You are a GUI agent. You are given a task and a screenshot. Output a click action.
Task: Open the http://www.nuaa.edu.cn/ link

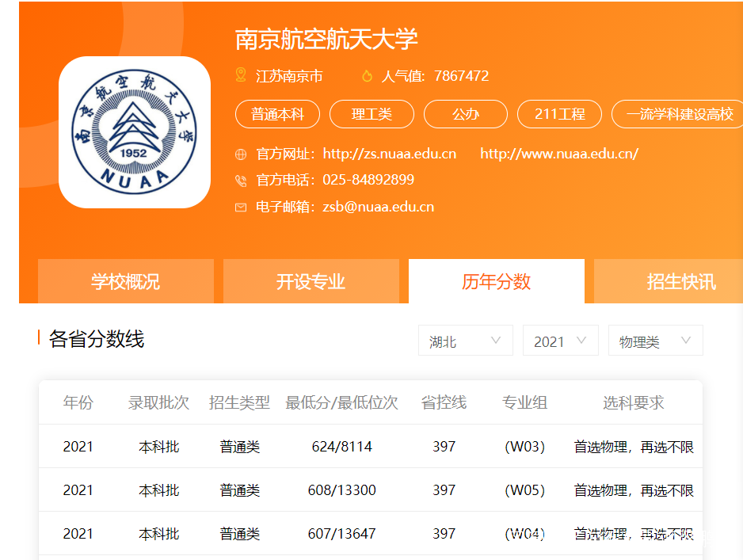559,154
